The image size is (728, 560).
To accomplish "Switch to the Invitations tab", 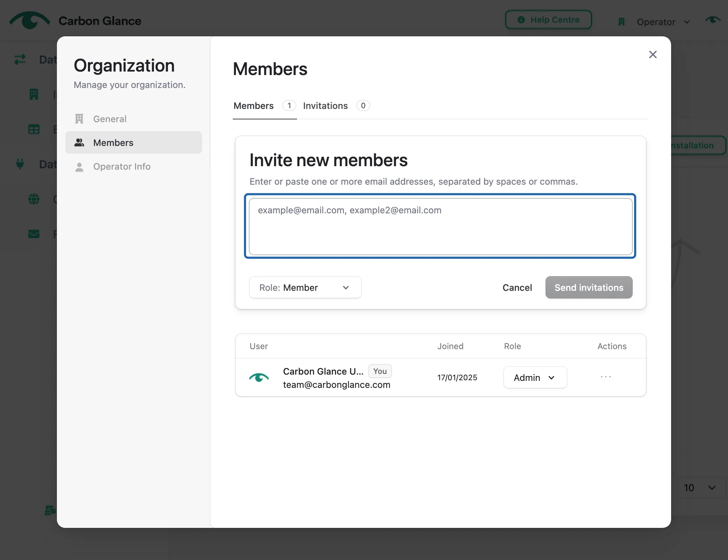I will 336,105.
